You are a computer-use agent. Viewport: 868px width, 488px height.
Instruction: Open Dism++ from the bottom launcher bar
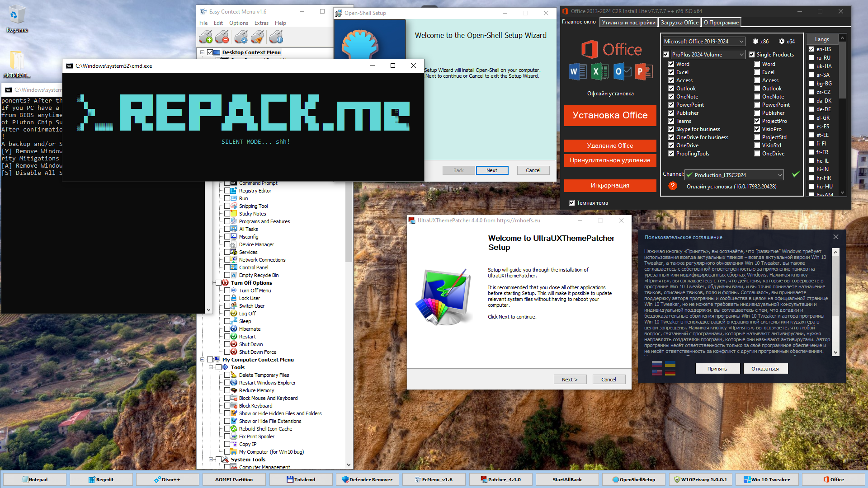[x=167, y=479]
